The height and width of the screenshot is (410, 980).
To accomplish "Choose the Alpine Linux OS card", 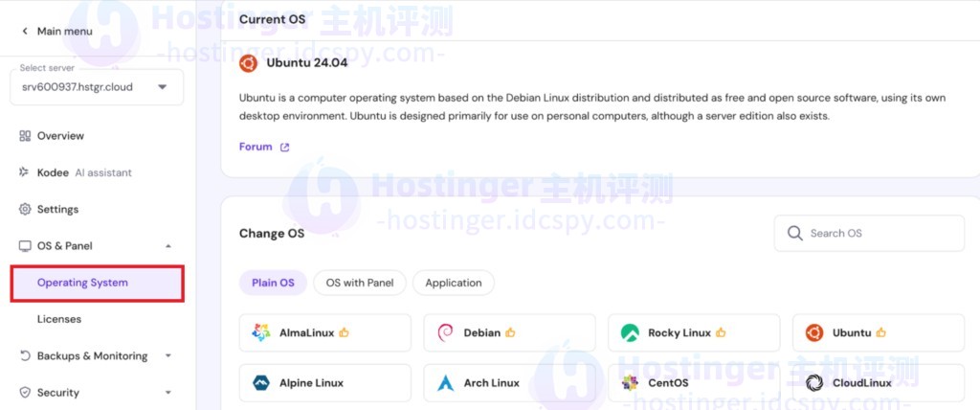I will (x=325, y=382).
